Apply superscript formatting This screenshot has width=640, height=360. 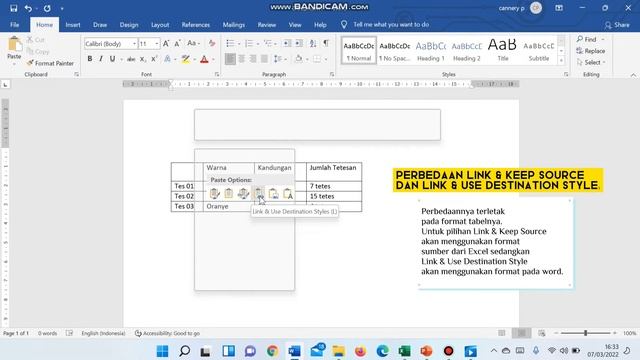(154, 59)
